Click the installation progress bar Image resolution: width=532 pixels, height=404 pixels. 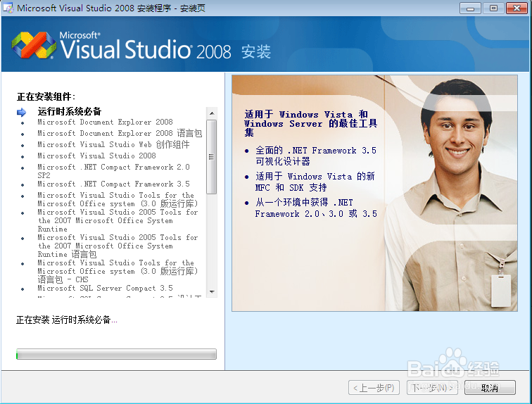116,354
